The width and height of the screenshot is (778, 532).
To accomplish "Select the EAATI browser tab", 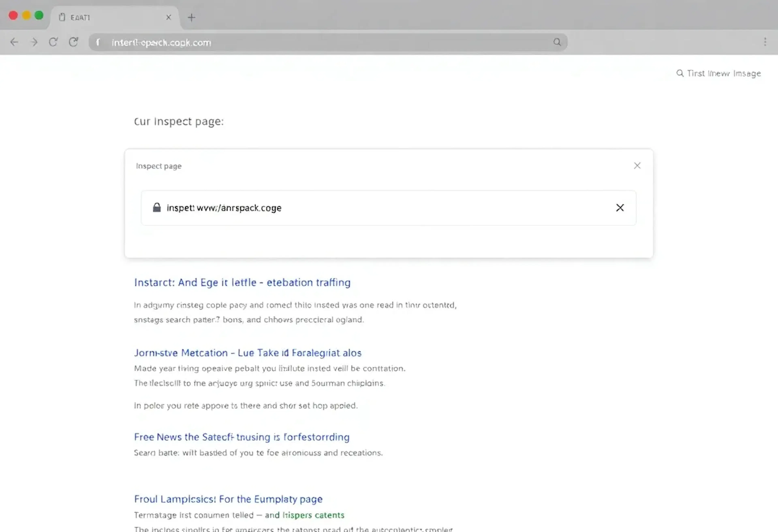I will pos(114,17).
